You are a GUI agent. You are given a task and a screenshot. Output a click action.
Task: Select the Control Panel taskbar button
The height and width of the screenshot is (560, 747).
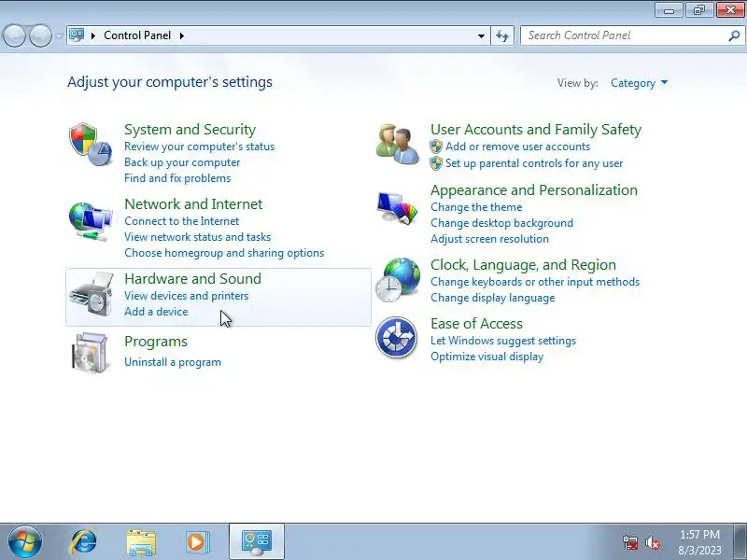tap(257, 541)
